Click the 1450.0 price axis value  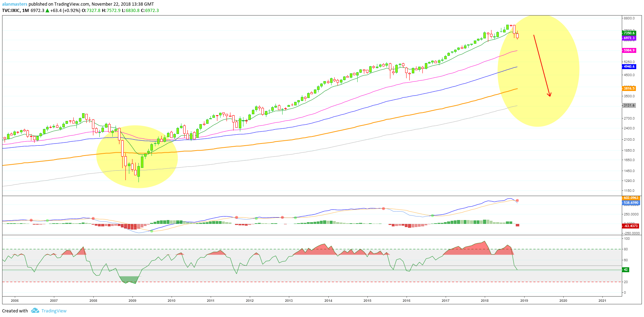pyautogui.click(x=629, y=171)
